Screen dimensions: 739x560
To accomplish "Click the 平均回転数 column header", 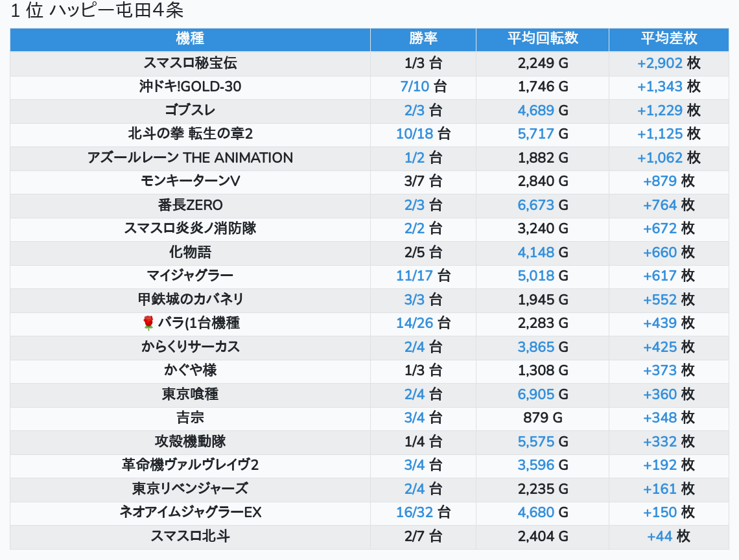I will 543,39.
